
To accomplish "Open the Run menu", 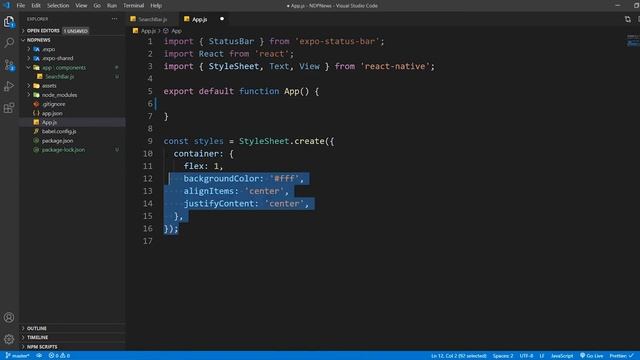I will pyautogui.click(x=112, y=6).
